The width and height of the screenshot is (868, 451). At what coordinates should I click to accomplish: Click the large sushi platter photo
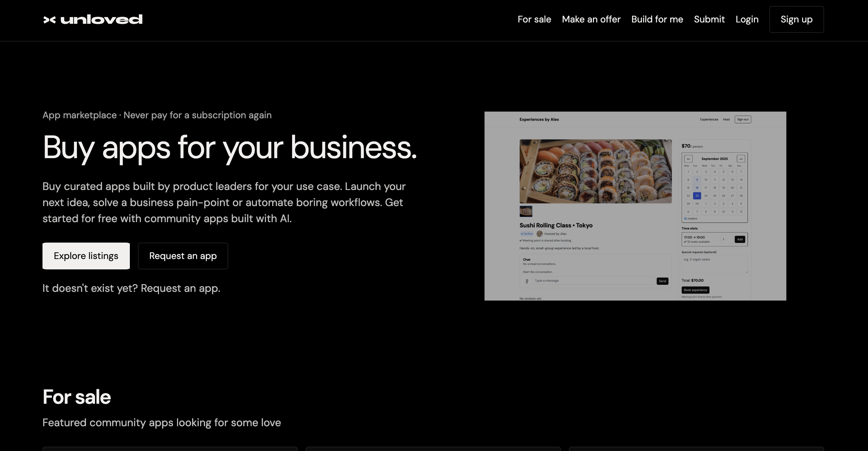[x=595, y=171]
